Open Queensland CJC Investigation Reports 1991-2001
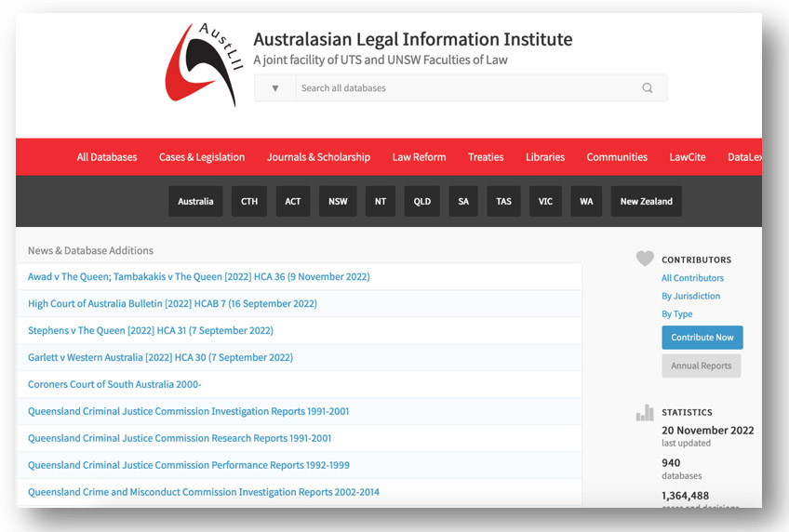The height and width of the screenshot is (532, 789). point(188,411)
